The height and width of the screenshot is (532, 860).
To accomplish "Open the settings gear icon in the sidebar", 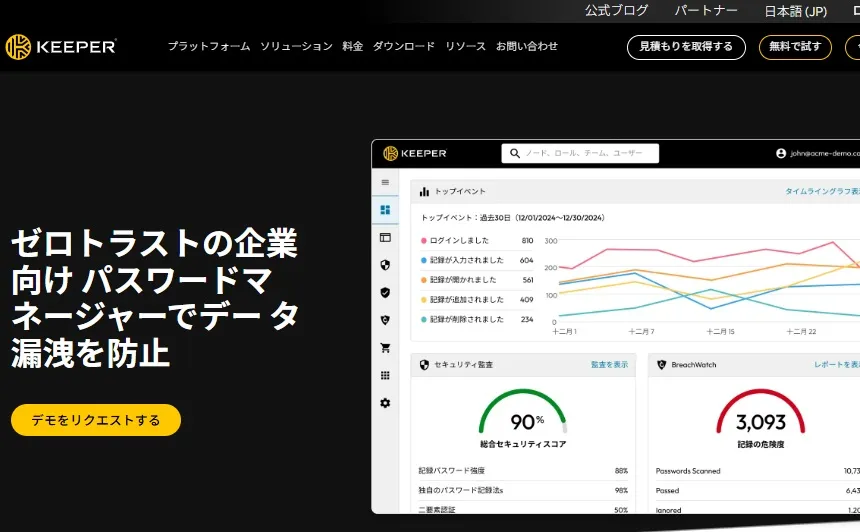I will pos(385,403).
